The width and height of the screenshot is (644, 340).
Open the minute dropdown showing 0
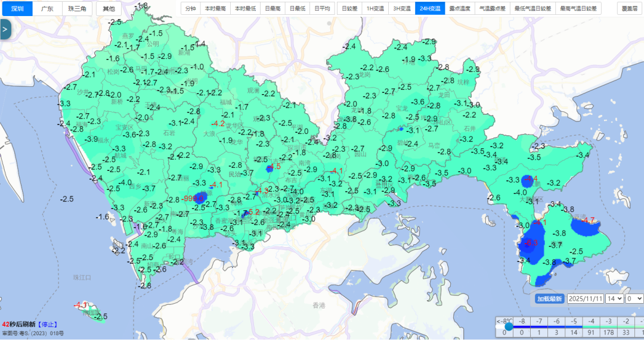(634, 298)
